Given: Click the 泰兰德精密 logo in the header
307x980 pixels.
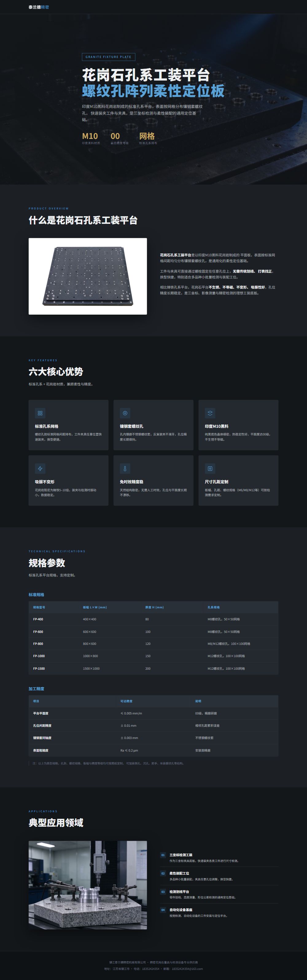Looking at the screenshot, I should click(x=39, y=7).
